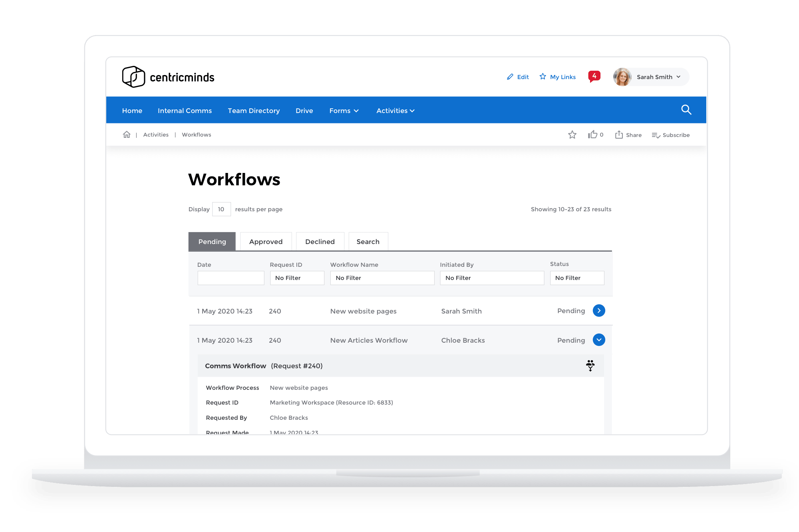Screen dimensions: 799x532
Task: Open the Forms dropdown in the navigation
Action: coord(344,111)
